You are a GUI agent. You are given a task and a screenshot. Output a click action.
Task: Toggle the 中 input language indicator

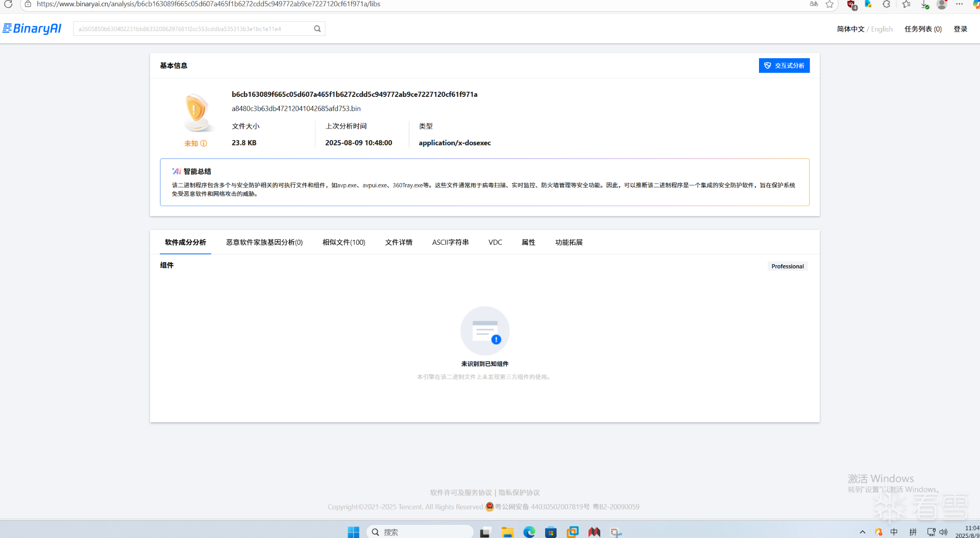click(x=894, y=532)
